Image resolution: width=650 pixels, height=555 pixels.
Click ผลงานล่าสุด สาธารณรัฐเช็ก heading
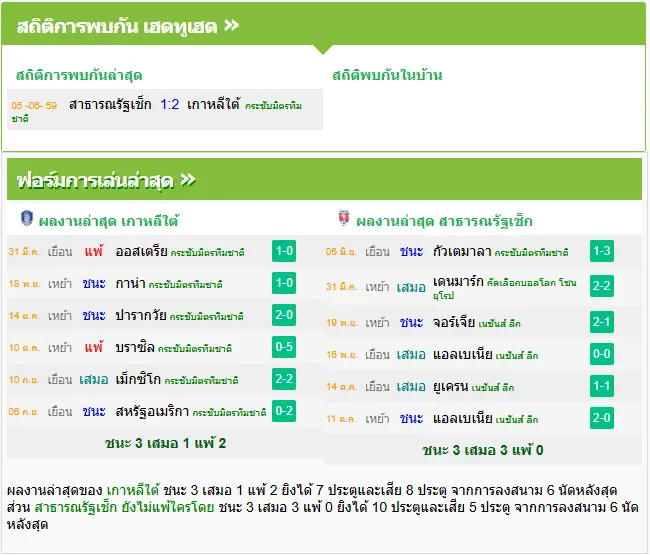444,221
